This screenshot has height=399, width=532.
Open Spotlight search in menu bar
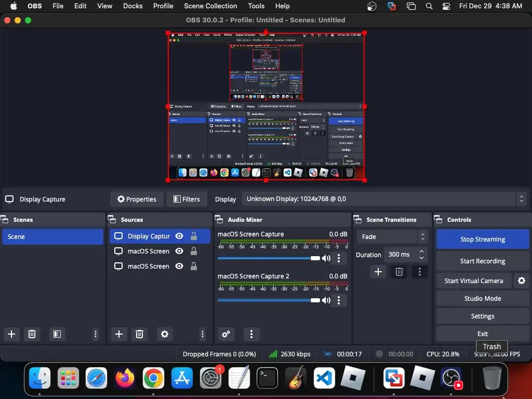[x=429, y=6]
